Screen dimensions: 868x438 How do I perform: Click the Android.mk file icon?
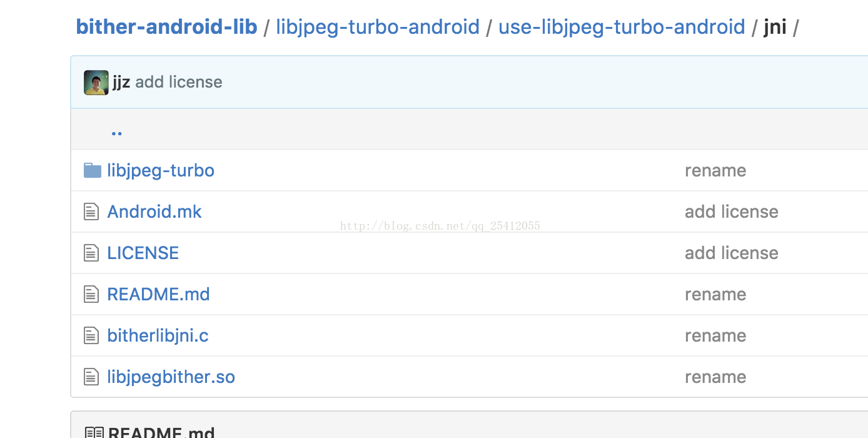(x=91, y=211)
